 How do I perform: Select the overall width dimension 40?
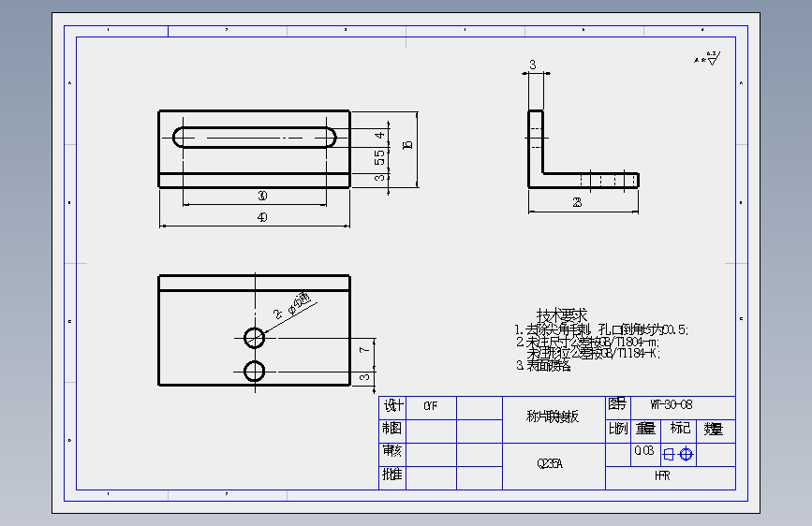click(262, 218)
